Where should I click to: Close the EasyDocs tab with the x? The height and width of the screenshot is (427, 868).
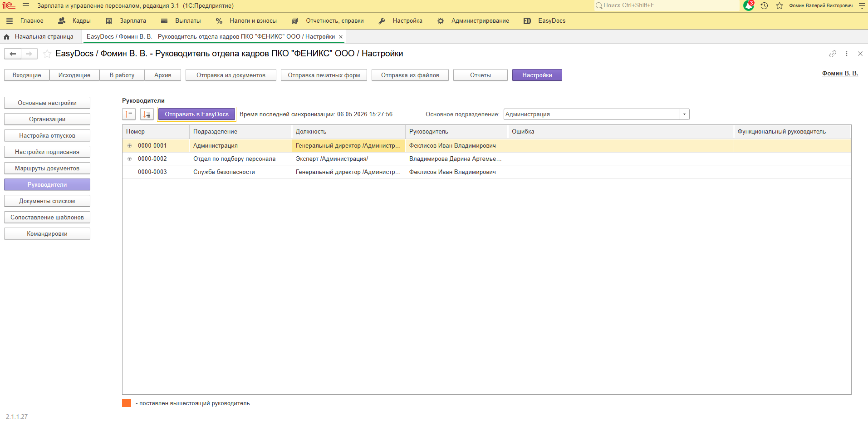pyautogui.click(x=341, y=37)
